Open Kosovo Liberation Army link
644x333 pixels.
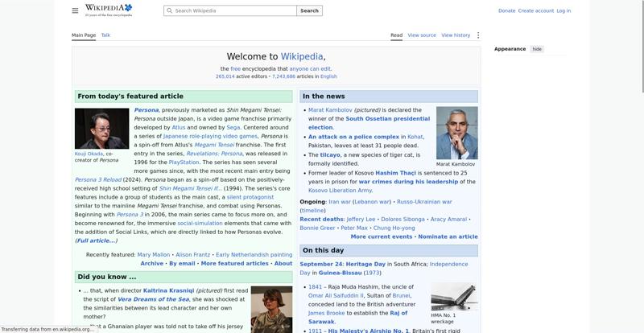(340, 191)
